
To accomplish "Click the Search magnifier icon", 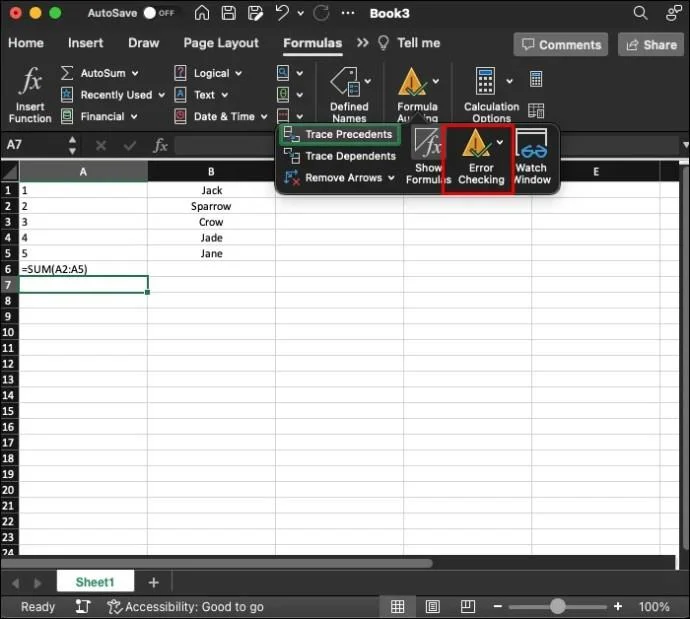I will point(641,14).
